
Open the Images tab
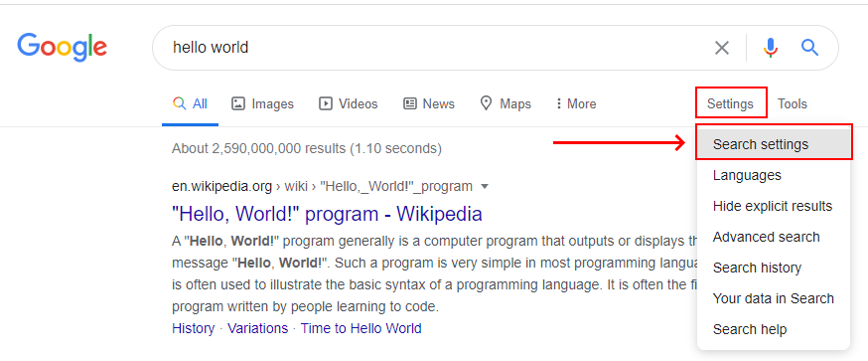click(x=262, y=103)
